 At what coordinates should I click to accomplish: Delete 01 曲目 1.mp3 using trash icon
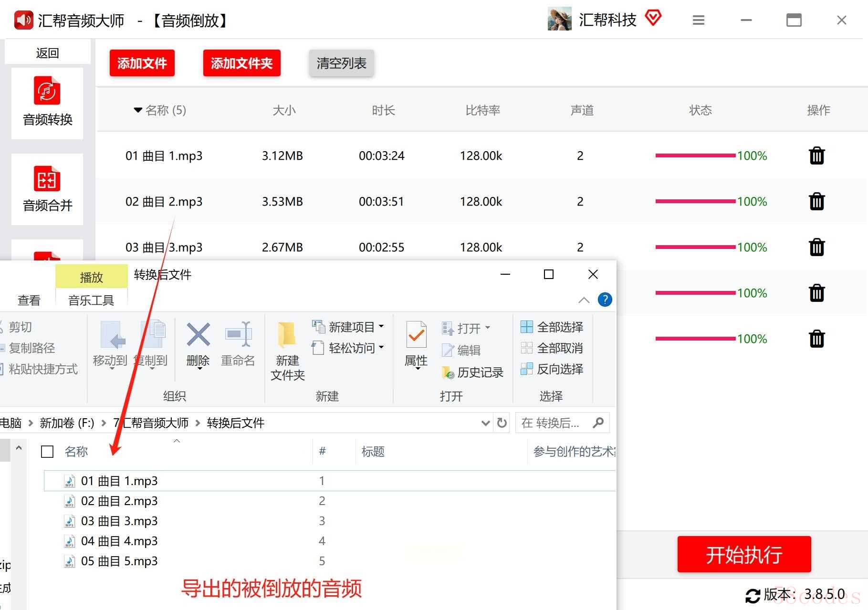pos(816,156)
